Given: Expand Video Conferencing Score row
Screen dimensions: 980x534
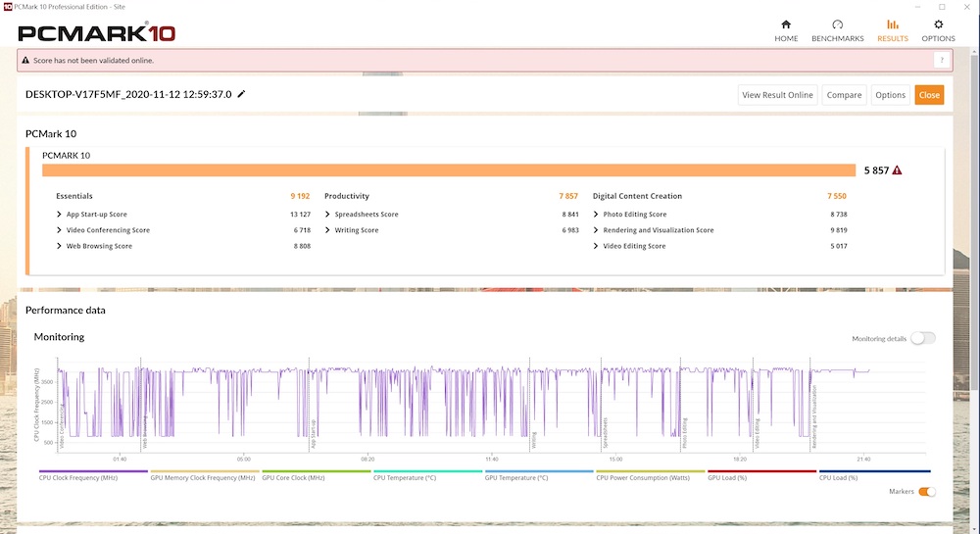Looking at the screenshot, I should click(61, 230).
